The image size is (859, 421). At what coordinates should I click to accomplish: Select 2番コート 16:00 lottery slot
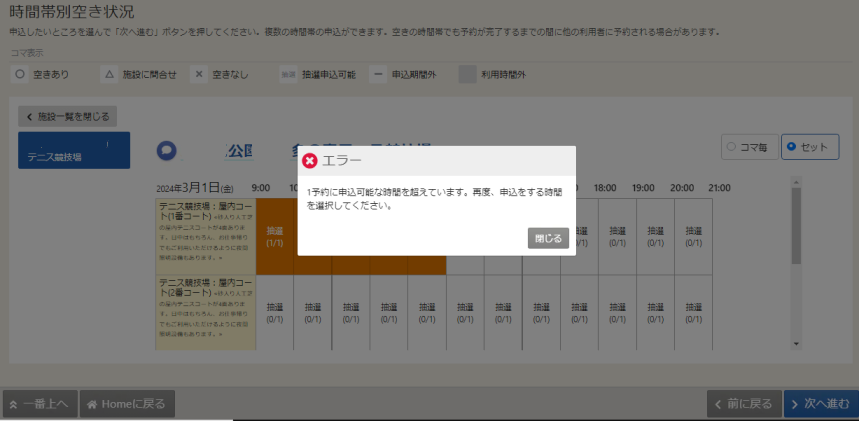[x=541, y=312]
